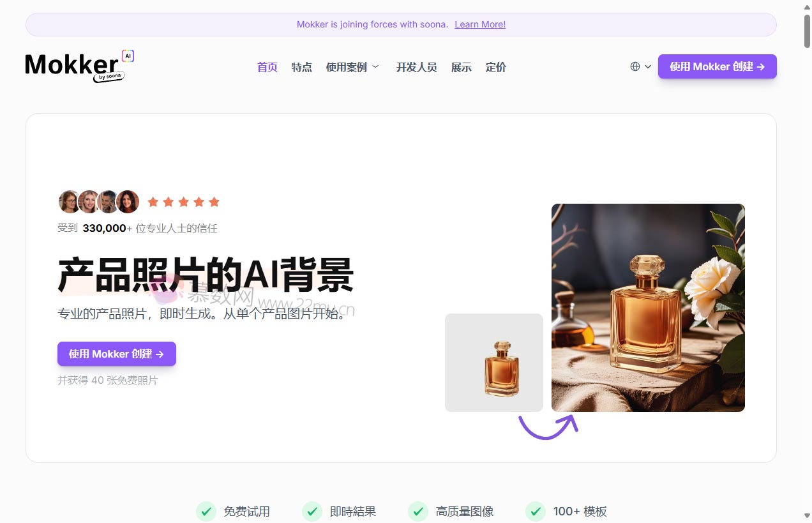The width and height of the screenshot is (812, 523).
Task: Click the checkmark beside 高质量图像
Action: pyautogui.click(x=417, y=511)
